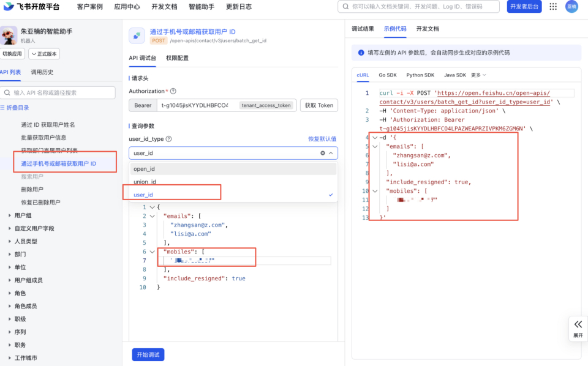The width and height of the screenshot is (588, 366).
Task: Switch to the 权限配置 tab
Action: pos(178,58)
